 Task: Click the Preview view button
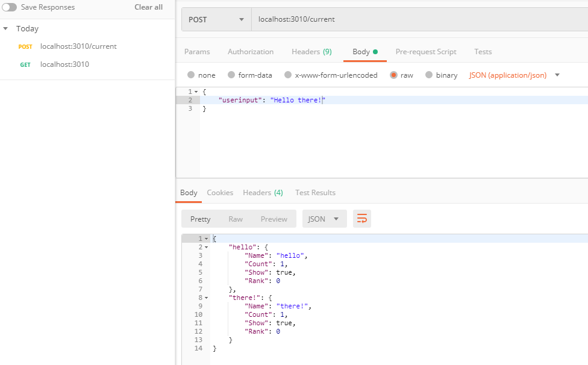click(x=274, y=219)
